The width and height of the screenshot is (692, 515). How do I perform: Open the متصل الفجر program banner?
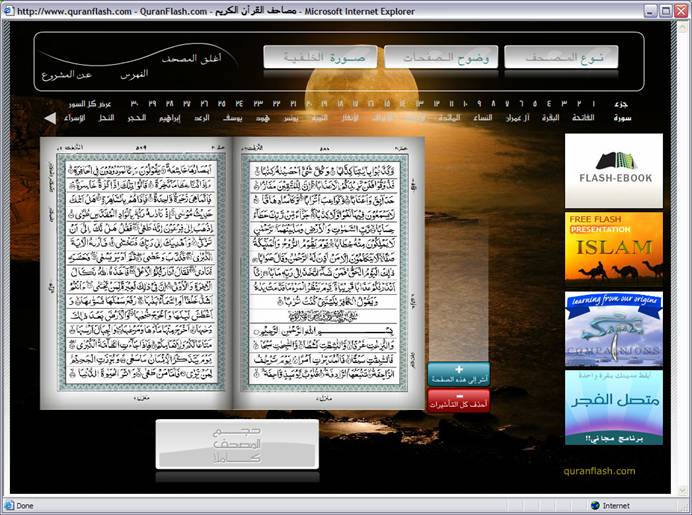(613, 407)
